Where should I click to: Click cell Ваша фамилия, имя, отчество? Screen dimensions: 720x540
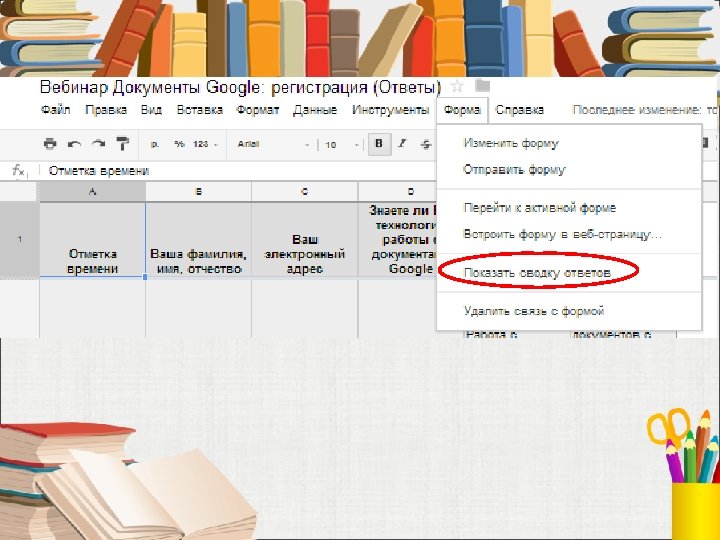click(199, 240)
